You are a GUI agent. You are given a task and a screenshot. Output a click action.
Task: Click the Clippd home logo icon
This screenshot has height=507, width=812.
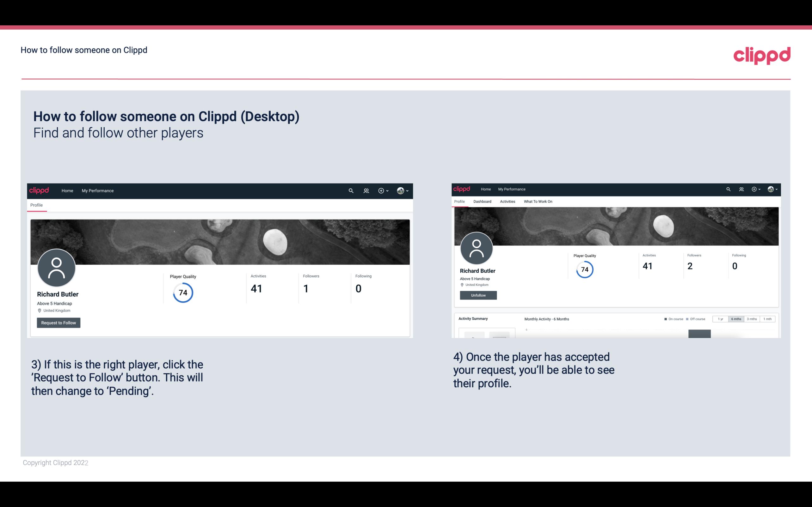coord(39,190)
